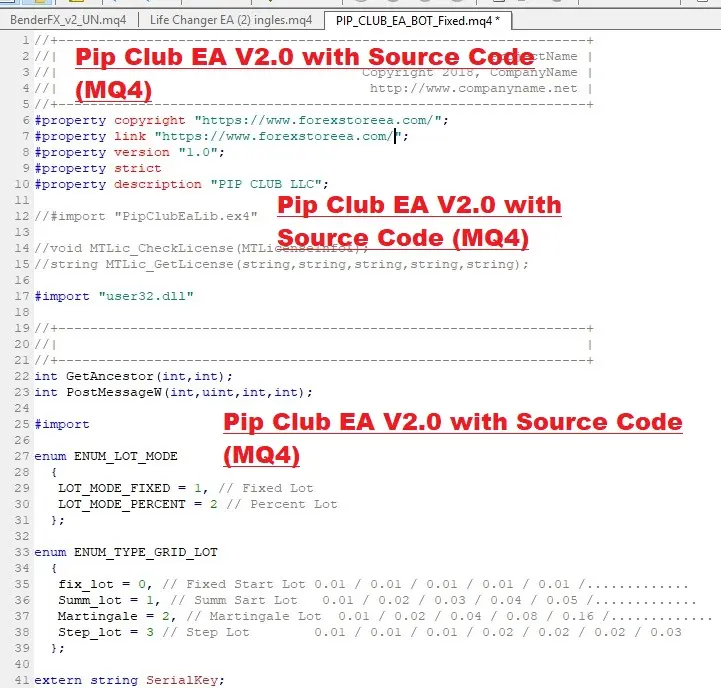Click the 'int GetAncestor(int,int);' declaration
The width and height of the screenshot is (721, 688).
tap(134, 376)
